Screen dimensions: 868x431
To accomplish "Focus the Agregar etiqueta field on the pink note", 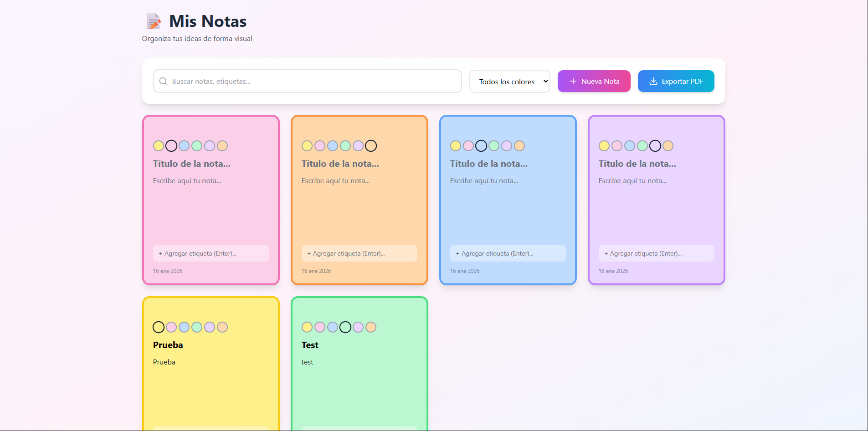I will (211, 253).
